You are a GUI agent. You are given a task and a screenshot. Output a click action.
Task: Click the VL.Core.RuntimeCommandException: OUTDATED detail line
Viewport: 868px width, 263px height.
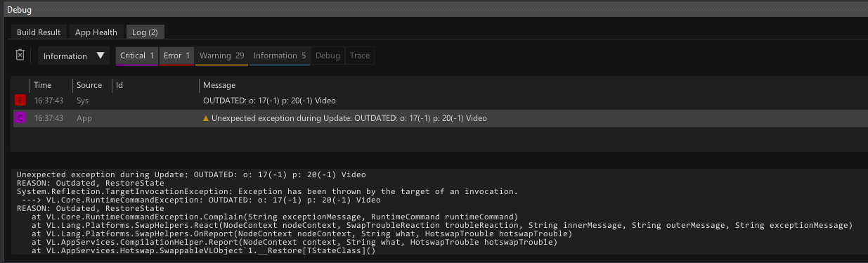pos(200,200)
